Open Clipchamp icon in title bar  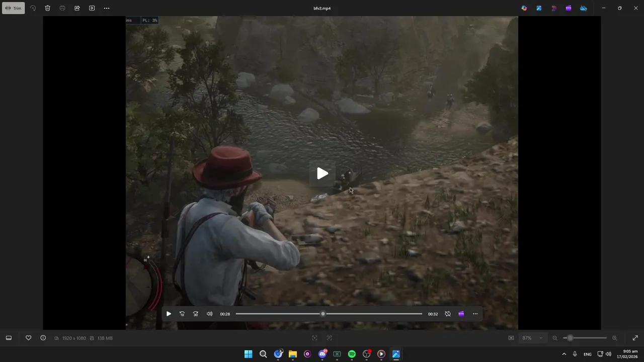(569, 8)
